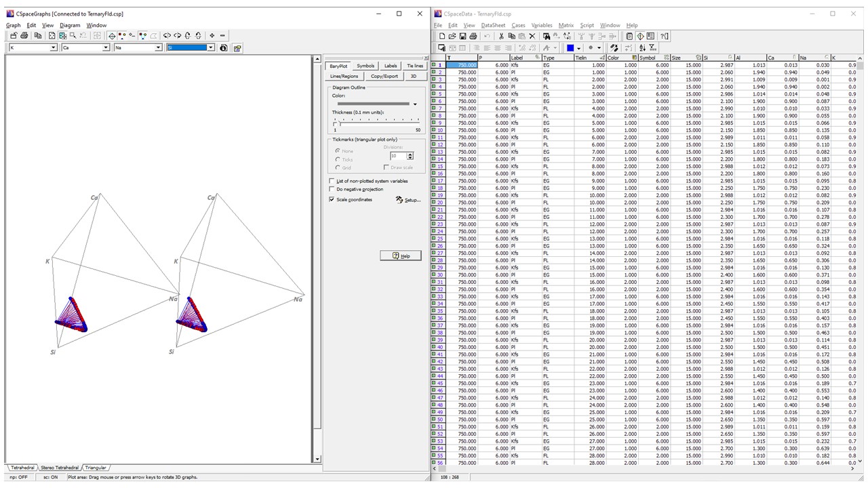Viewport: 868px width, 488px height.
Task: Click the zoom-out minus icon in graph toolbar
Action: coord(222,36)
